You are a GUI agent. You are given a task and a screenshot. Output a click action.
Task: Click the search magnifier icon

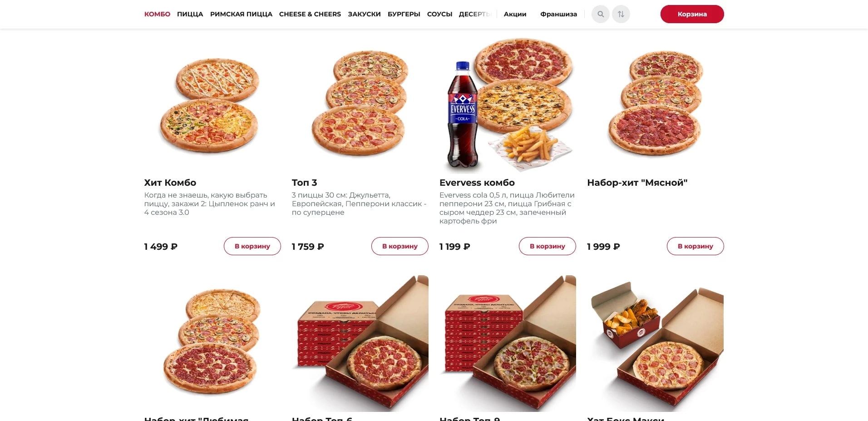point(600,14)
